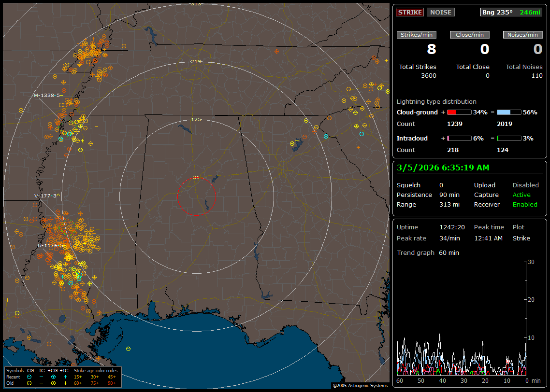Viewport: 550px width, 392px height.
Task: Click the recent +IC cyan plus symbol
Action: click(x=65, y=377)
